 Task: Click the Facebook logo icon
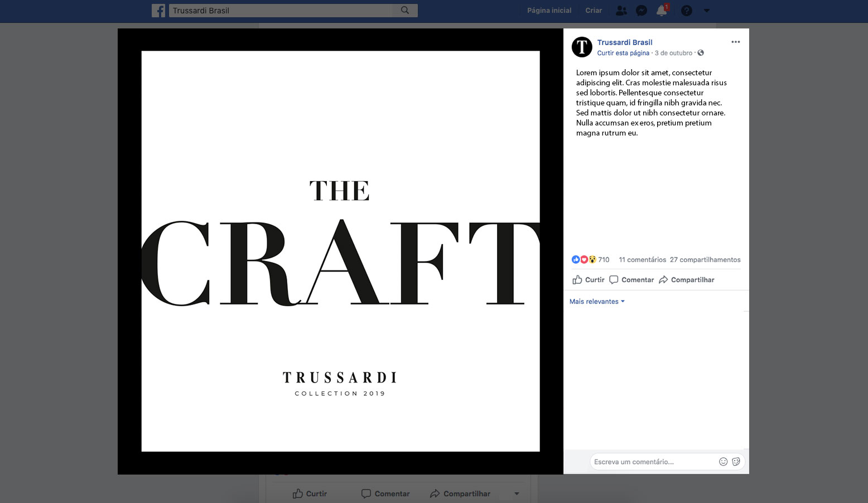coord(158,11)
